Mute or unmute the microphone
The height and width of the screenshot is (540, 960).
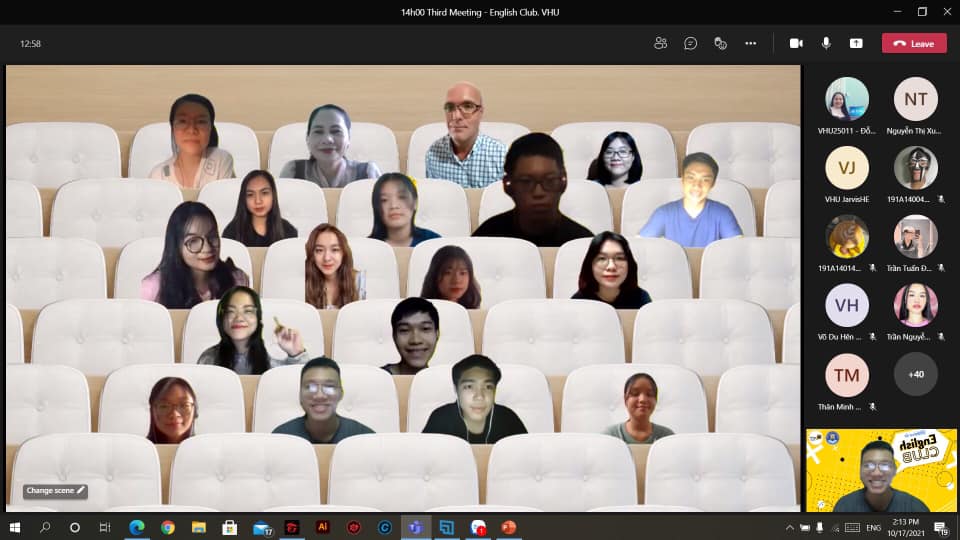click(826, 43)
